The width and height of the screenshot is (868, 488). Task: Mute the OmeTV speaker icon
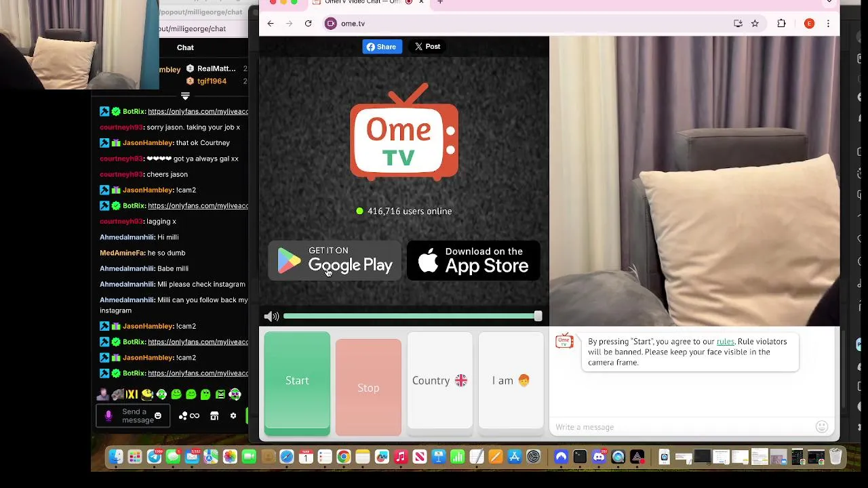[271, 317]
